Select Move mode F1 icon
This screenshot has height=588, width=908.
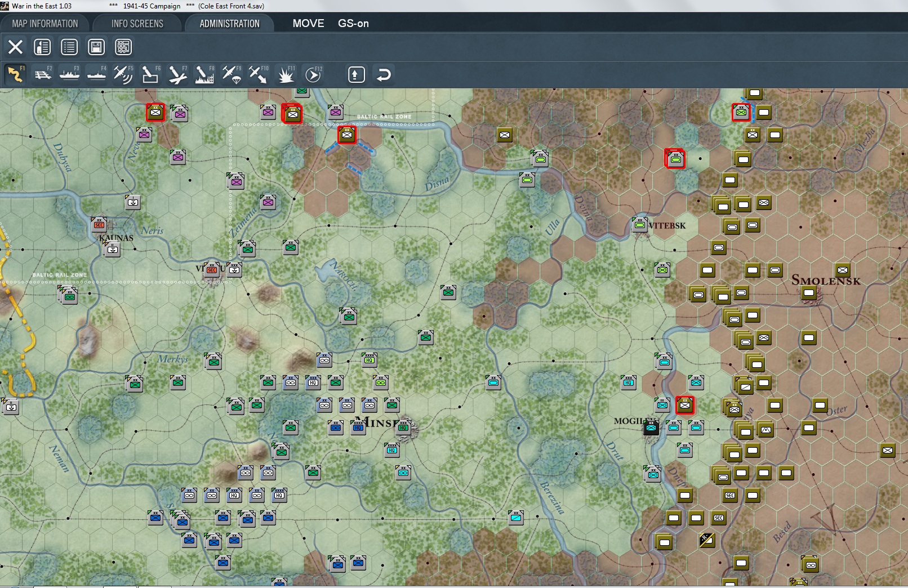click(15, 74)
